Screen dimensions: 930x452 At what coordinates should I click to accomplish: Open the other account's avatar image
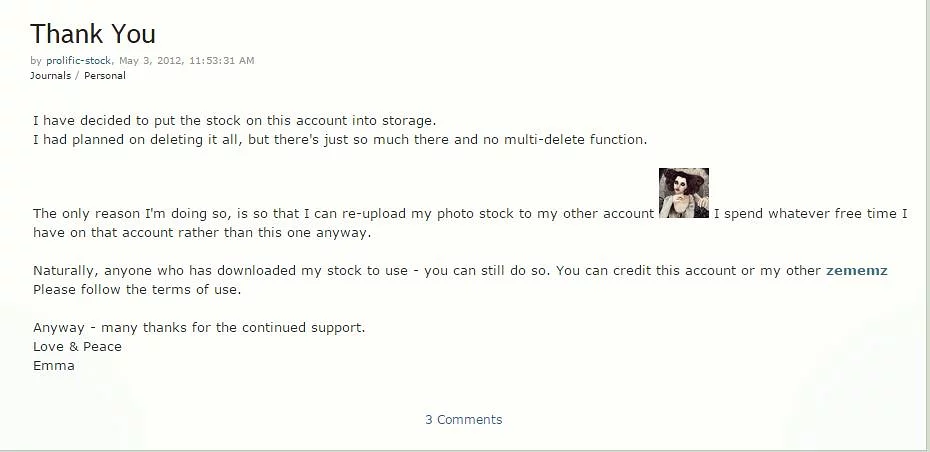click(x=684, y=193)
